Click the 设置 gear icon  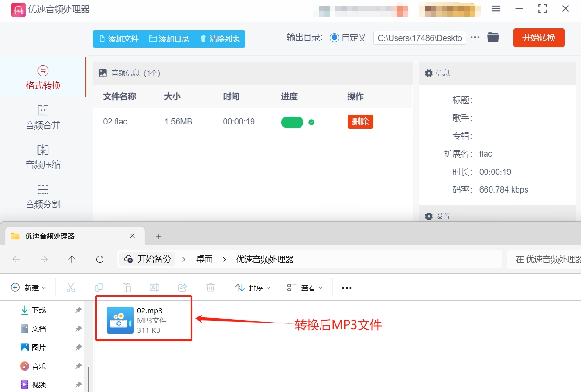point(429,216)
